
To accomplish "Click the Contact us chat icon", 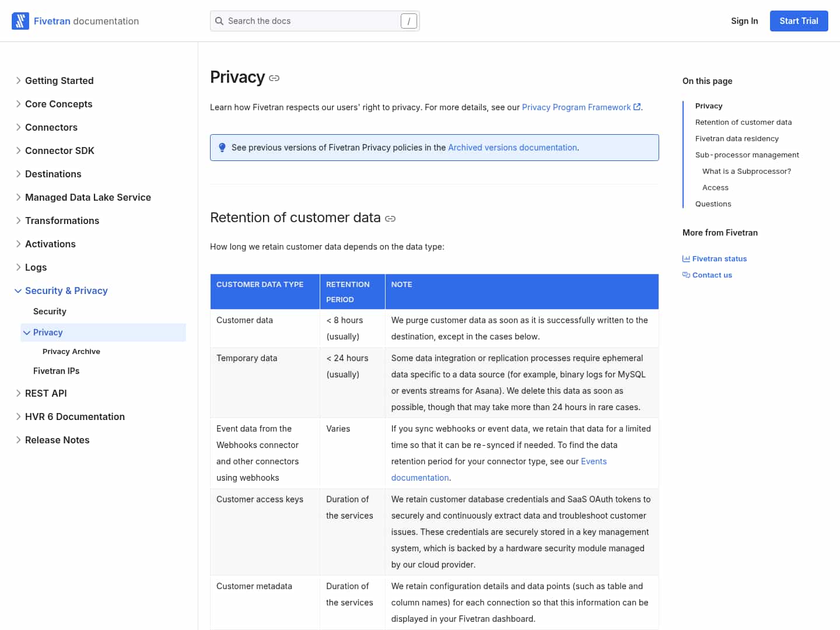I will point(686,275).
